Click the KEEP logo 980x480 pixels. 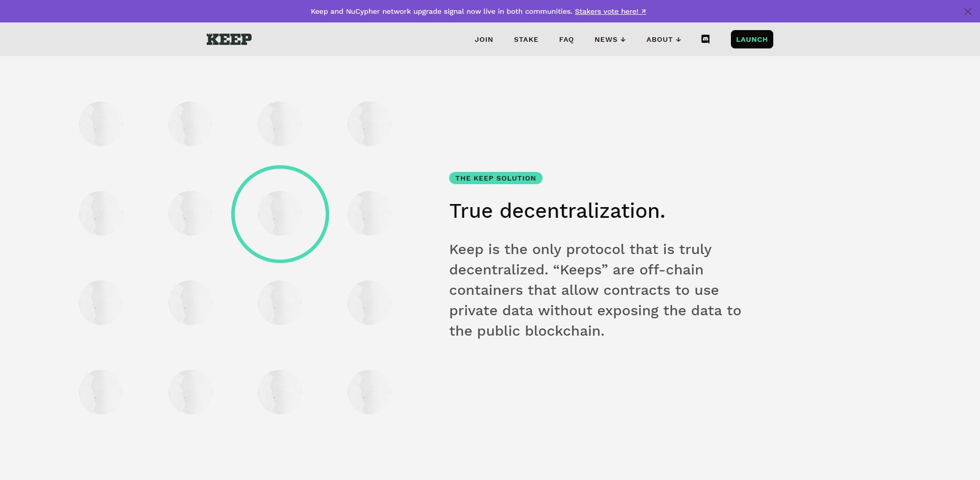click(x=229, y=39)
